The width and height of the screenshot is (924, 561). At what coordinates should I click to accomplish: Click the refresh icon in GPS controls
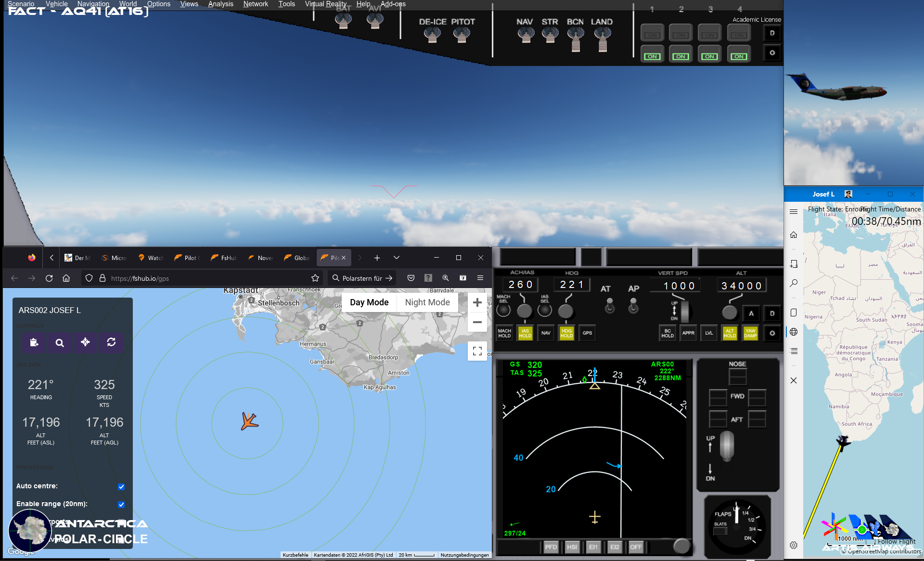point(111,342)
